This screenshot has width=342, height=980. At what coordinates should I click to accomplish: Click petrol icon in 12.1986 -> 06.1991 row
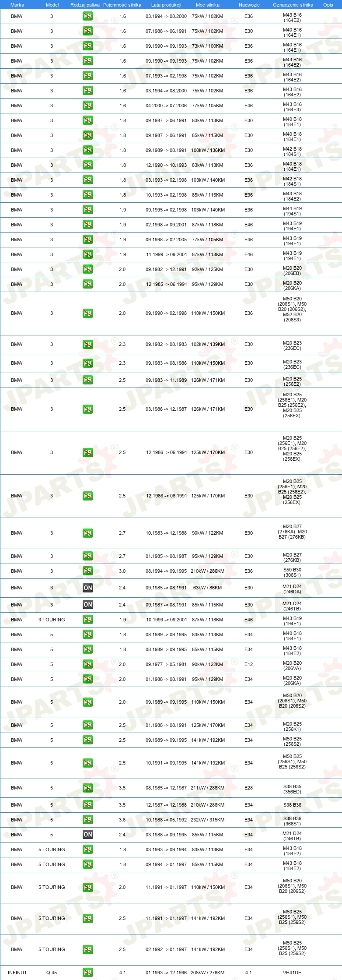87,453
